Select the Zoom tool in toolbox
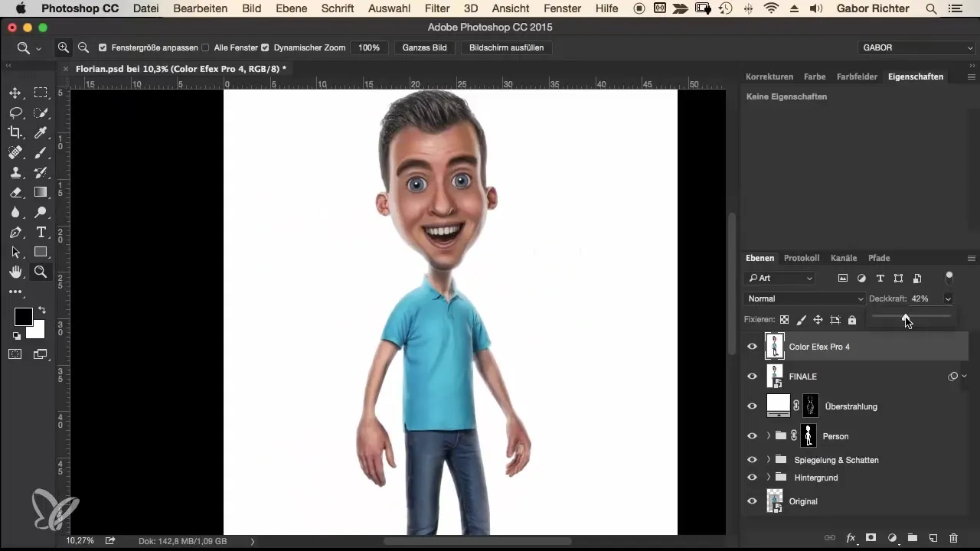Image resolution: width=980 pixels, height=551 pixels. [41, 272]
